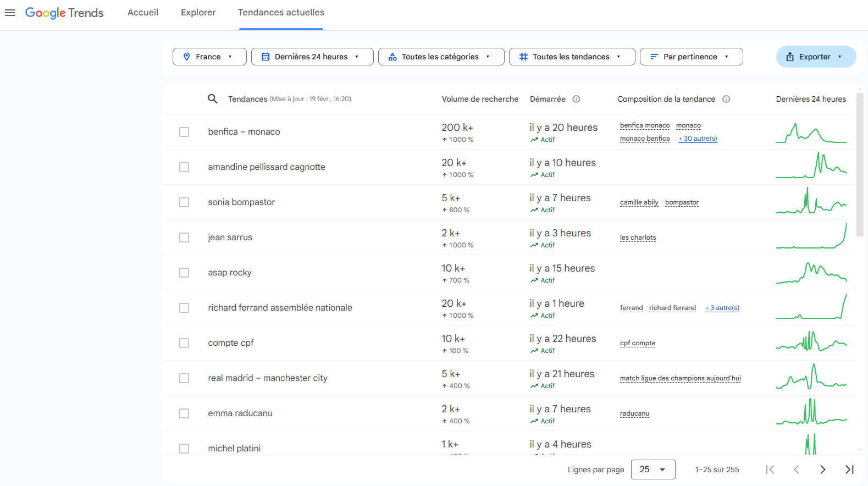Screen dimensions: 868x486
Task: Click the 1–25 sur 255 page count
Action: (x=717, y=470)
